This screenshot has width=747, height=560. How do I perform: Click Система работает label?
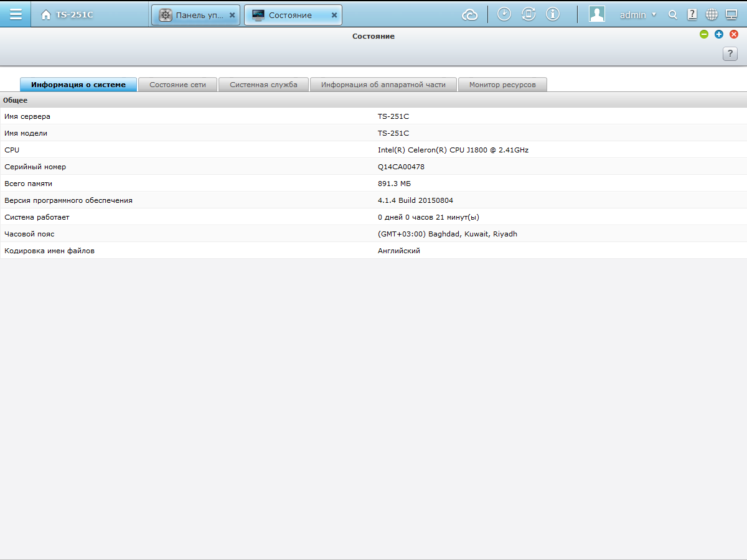tap(37, 217)
